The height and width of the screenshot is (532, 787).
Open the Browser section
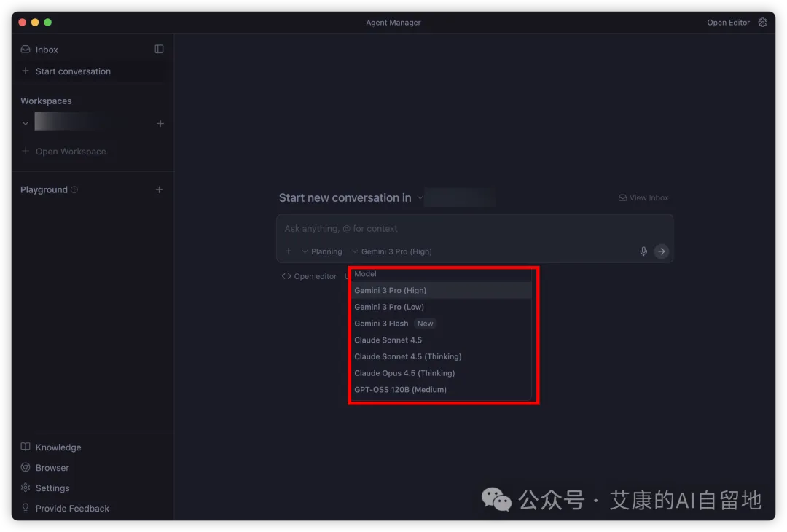[x=52, y=468]
